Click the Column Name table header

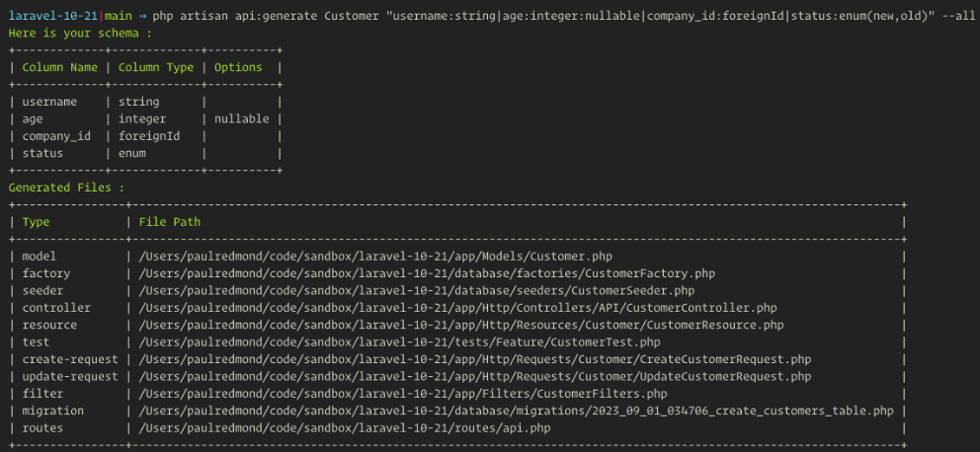pos(60,67)
